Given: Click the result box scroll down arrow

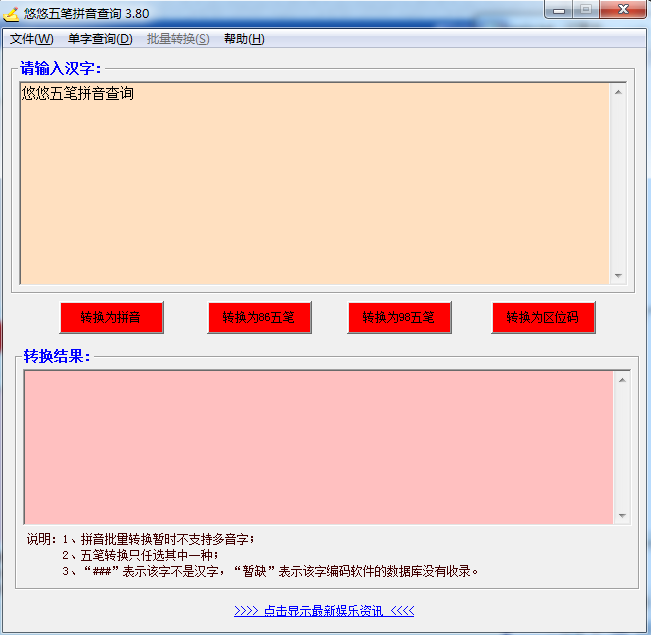Looking at the screenshot, I should click(622, 516).
